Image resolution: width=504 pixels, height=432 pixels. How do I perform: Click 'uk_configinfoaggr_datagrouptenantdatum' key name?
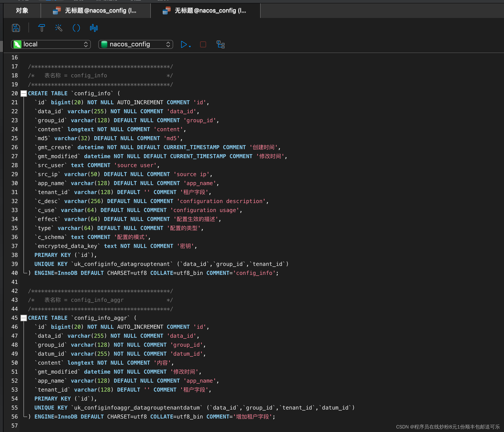[137, 408]
